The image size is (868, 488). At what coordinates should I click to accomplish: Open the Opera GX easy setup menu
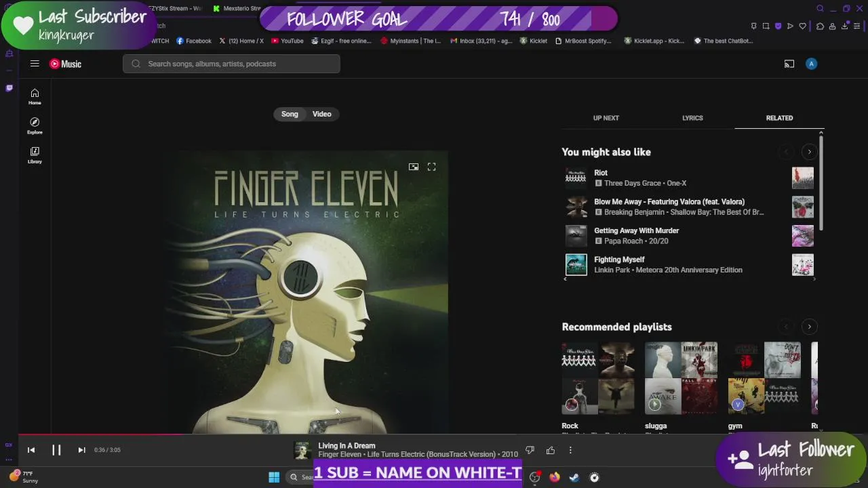pyautogui.click(x=858, y=26)
